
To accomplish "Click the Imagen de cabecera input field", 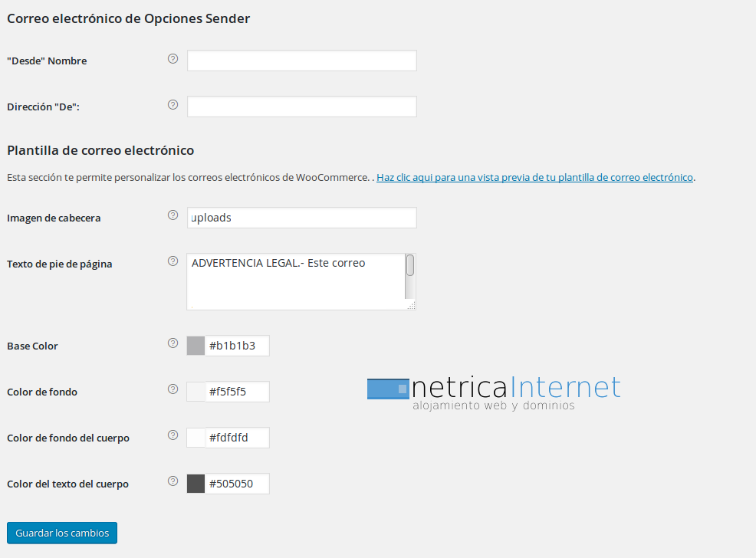I will (x=301, y=218).
